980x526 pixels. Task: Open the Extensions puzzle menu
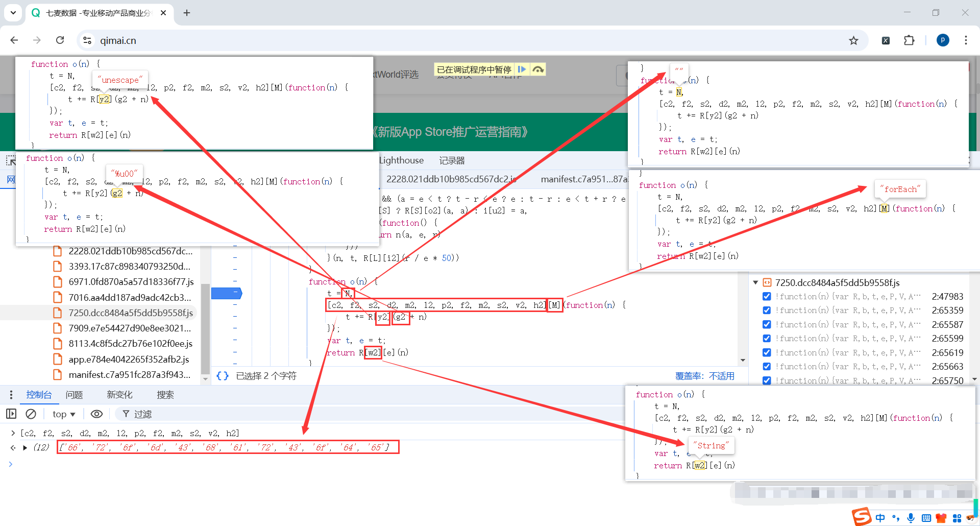point(909,40)
